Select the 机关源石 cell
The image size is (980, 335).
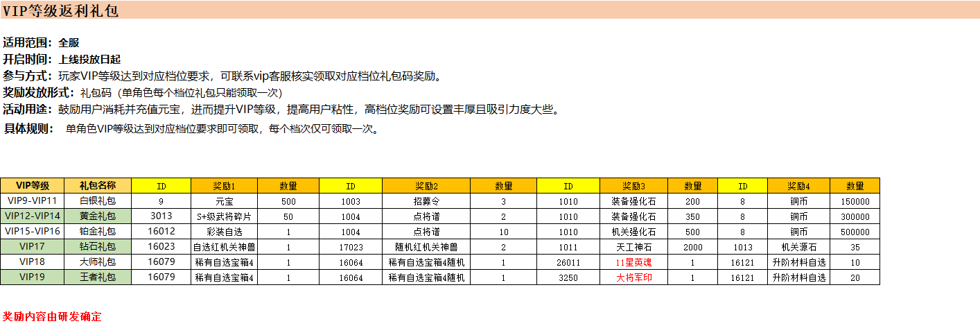798,247
